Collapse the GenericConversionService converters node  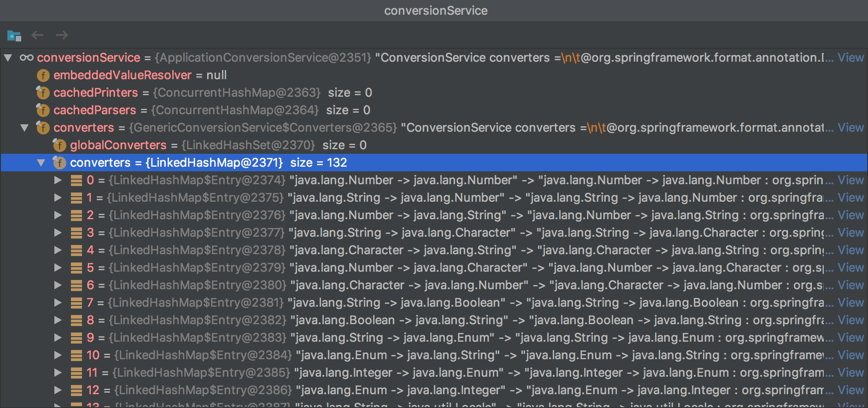24,128
